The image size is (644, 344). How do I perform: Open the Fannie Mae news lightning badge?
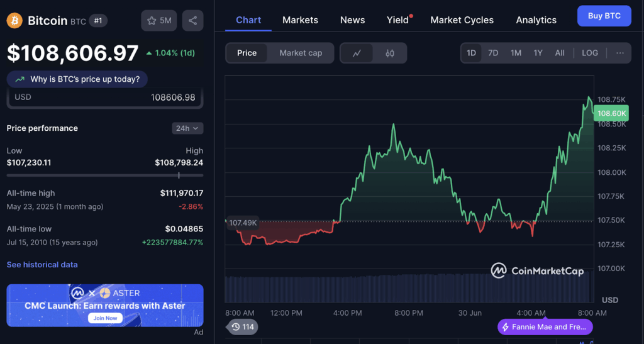pos(545,327)
